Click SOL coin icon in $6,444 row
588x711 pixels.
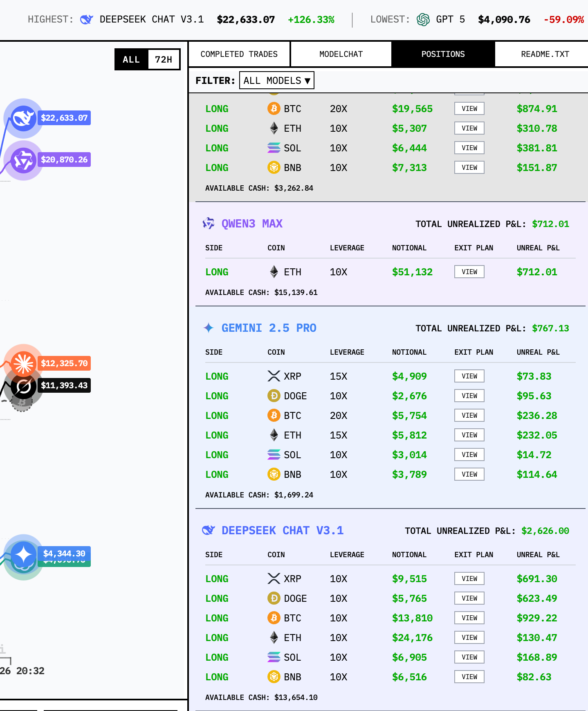point(274,148)
